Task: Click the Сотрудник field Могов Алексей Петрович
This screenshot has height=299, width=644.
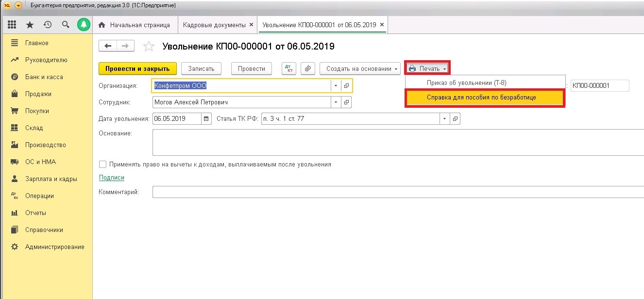Action: click(242, 102)
